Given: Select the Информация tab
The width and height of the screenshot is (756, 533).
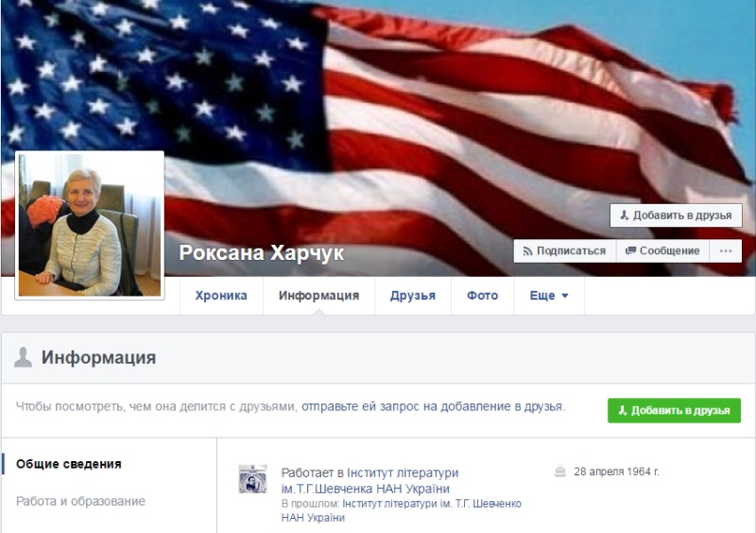Looking at the screenshot, I should click(318, 296).
